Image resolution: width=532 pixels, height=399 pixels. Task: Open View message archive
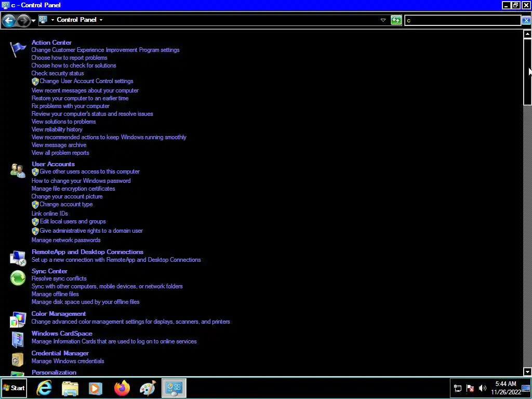pos(59,145)
